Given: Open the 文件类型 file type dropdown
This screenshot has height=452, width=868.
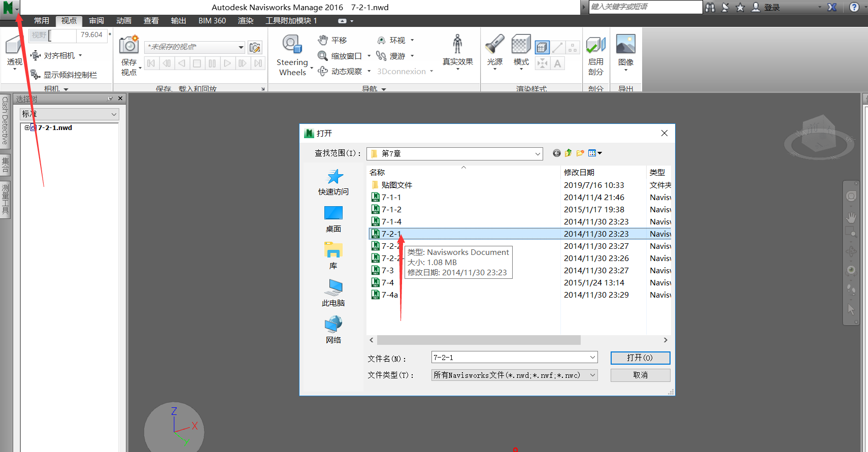Looking at the screenshot, I should (x=592, y=375).
